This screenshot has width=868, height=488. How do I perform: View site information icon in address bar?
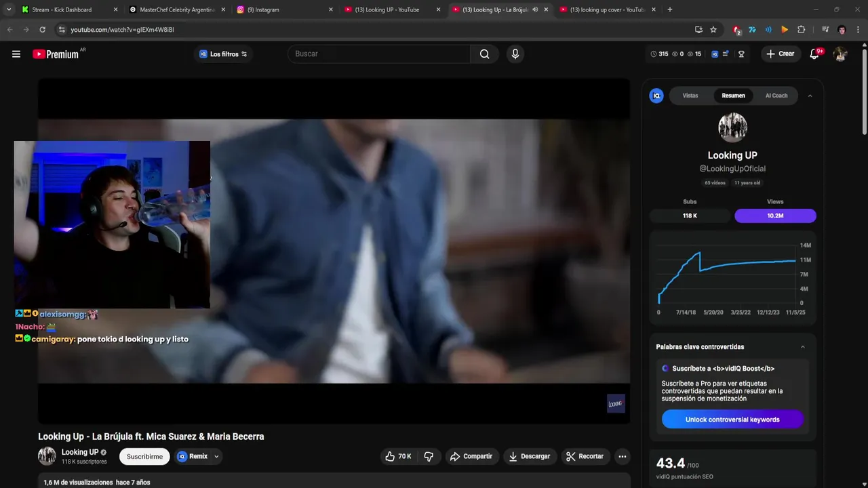pos(62,30)
